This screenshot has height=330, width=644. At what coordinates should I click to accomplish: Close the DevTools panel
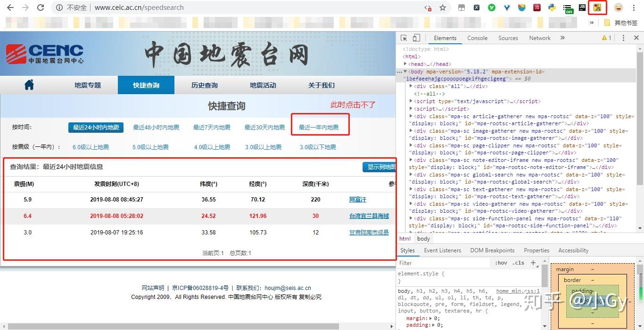click(x=636, y=38)
